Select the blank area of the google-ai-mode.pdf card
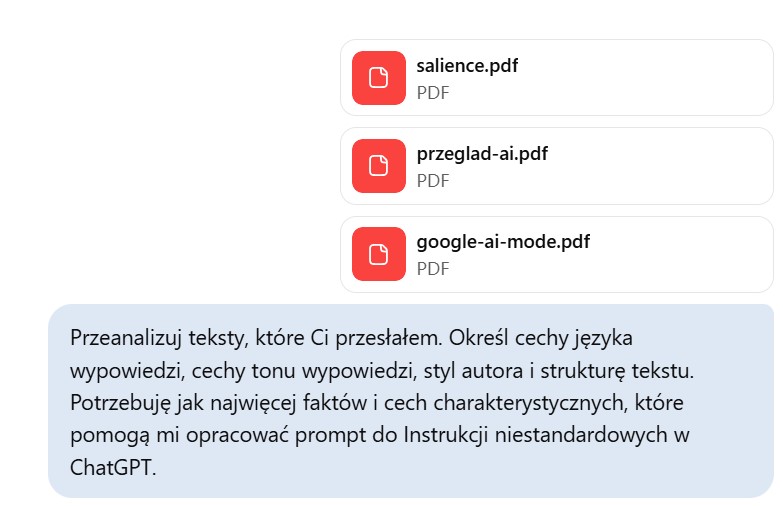The width and height of the screenshot is (783, 506). pyautogui.click(x=690, y=254)
